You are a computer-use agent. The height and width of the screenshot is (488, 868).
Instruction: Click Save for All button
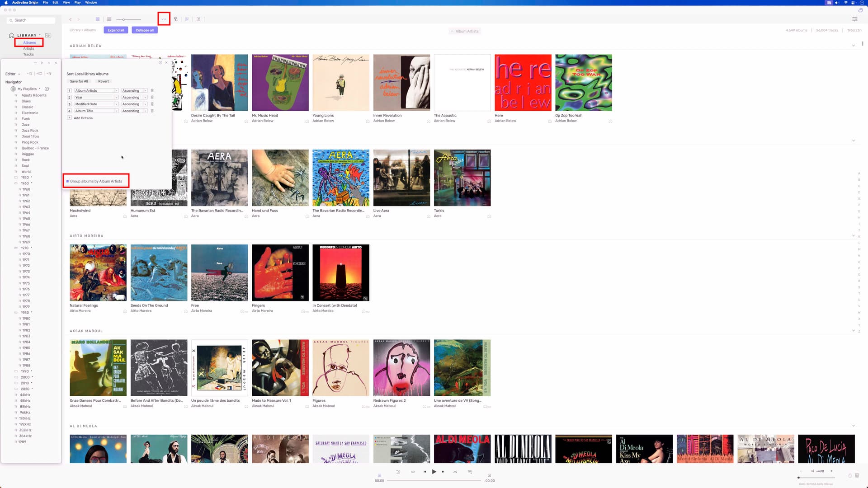click(x=79, y=81)
